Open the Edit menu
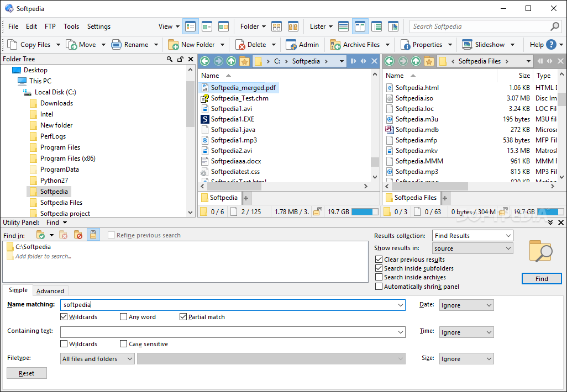Screen dimensions: 567x392 tap(32, 27)
